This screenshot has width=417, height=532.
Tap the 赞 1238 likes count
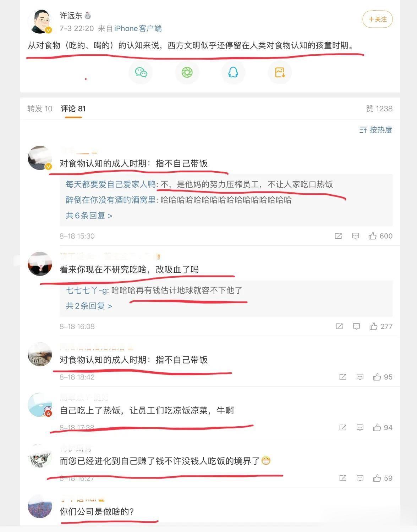pyautogui.click(x=379, y=109)
